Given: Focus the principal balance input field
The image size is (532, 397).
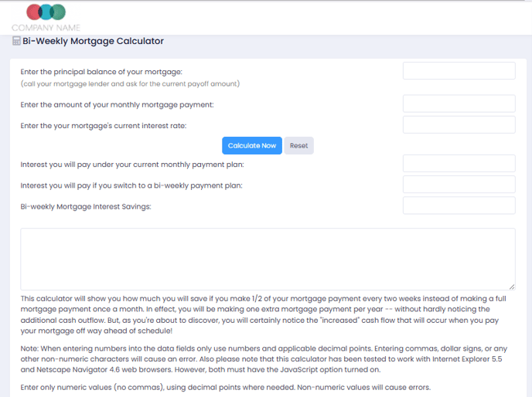Looking at the screenshot, I should pyautogui.click(x=459, y=70).
